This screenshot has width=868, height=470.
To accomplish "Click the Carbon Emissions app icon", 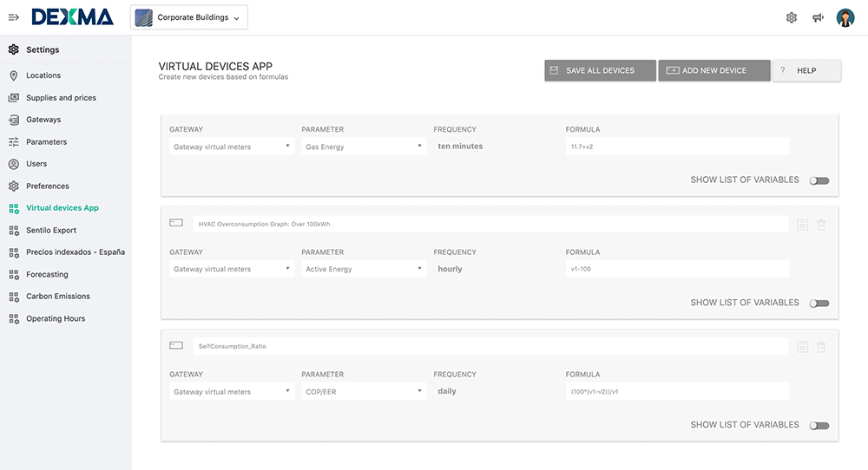I will tap(14, 297).
